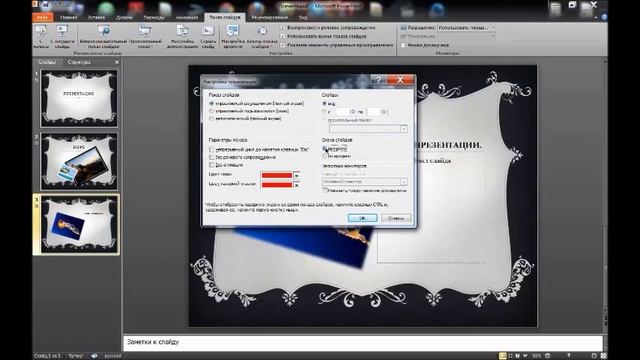The height and width of the screenshot is (360, 640).
Task: Open laser pointer color dropdown arrow
Action: point(297,185)
